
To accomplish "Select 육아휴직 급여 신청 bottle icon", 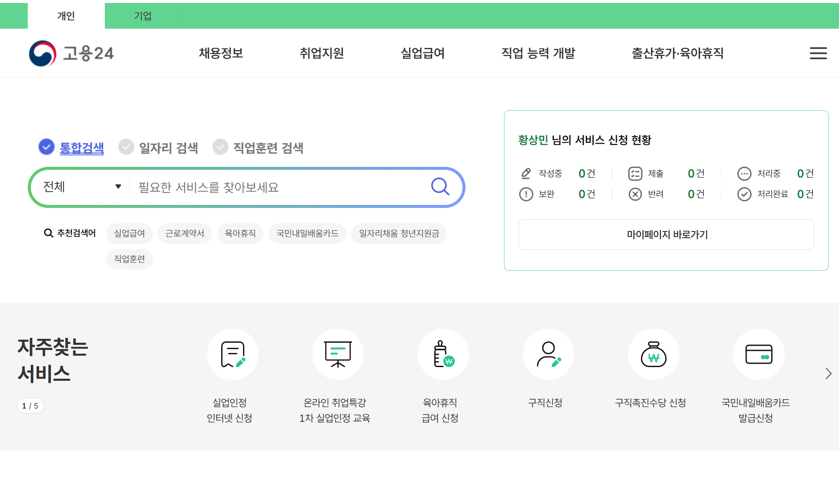I will [443, 354].
